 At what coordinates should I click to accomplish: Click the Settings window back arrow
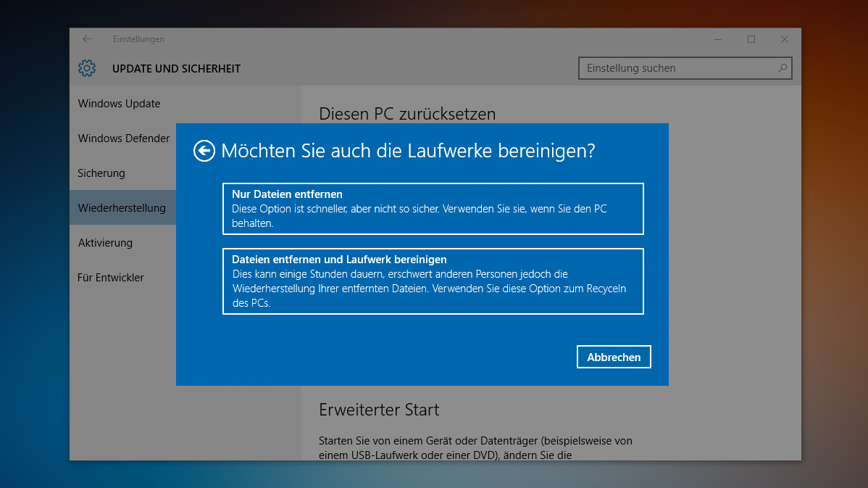(87, 38)
